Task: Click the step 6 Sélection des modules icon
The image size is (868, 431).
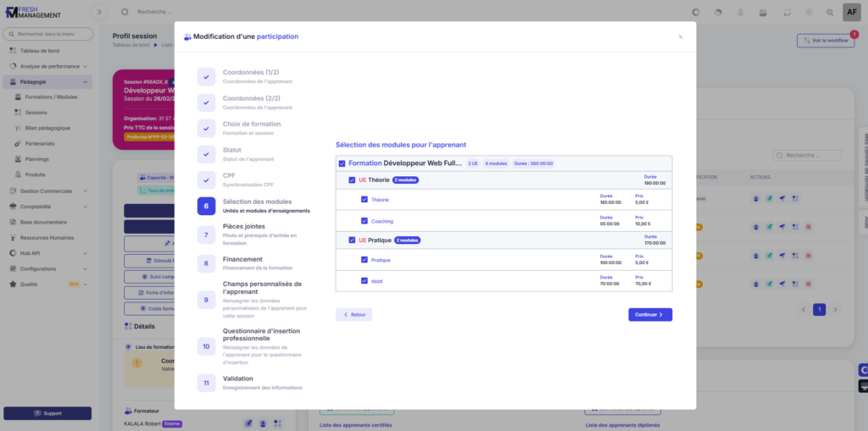Action: pos(206,206)
